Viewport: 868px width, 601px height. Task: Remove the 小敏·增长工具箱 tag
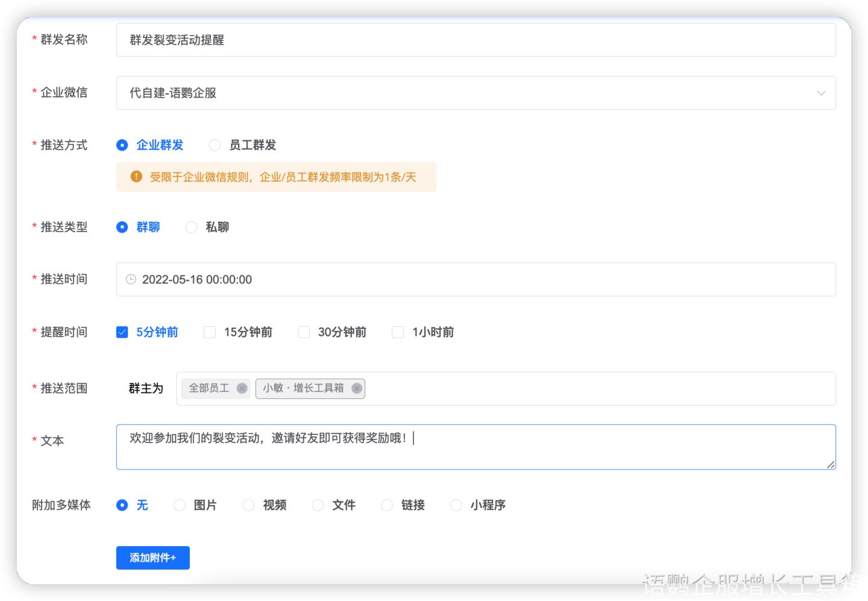pyautogui.click(x=357, y=388)
